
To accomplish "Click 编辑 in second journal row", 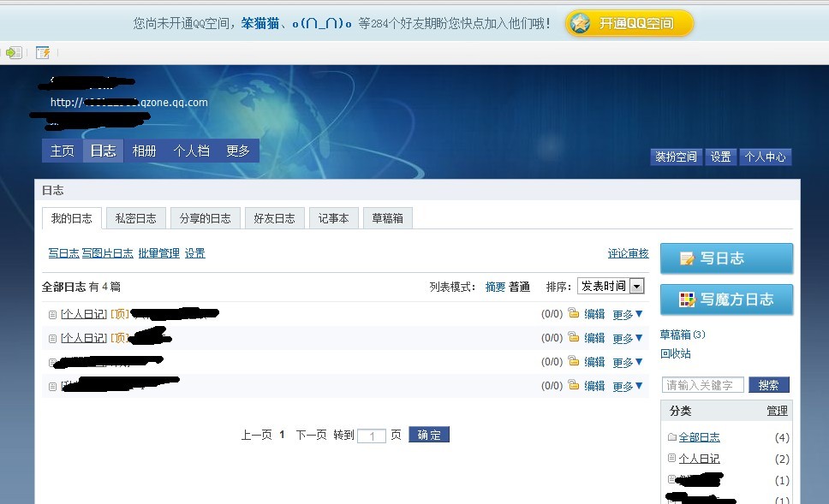I will pyautogui.click(x=594, y=338).
